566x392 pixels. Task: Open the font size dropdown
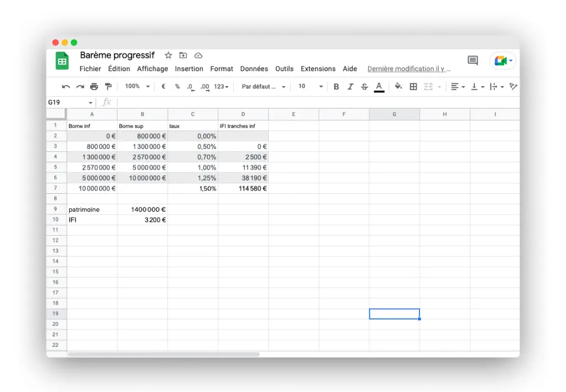(x=311, y=87)
